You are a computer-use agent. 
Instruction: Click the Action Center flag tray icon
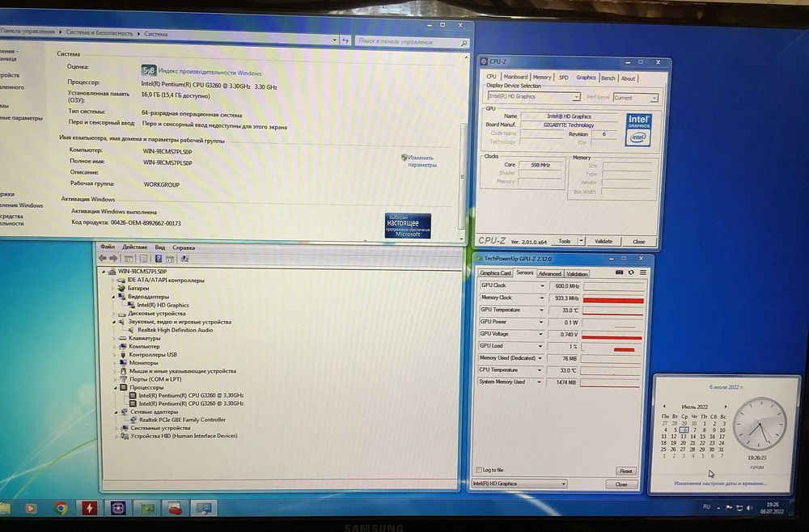729,508
